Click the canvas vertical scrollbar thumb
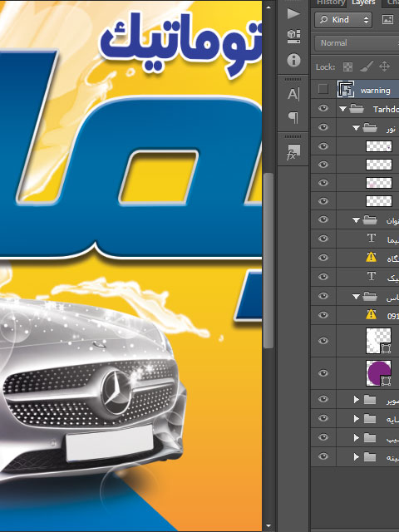This screenshot has height=532, width=399. (268, 260)
